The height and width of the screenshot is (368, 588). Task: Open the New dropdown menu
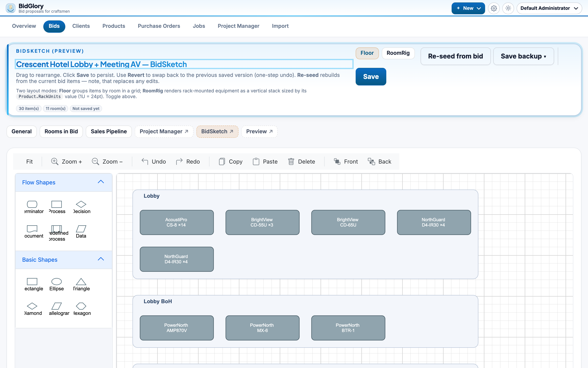point(468,9)
